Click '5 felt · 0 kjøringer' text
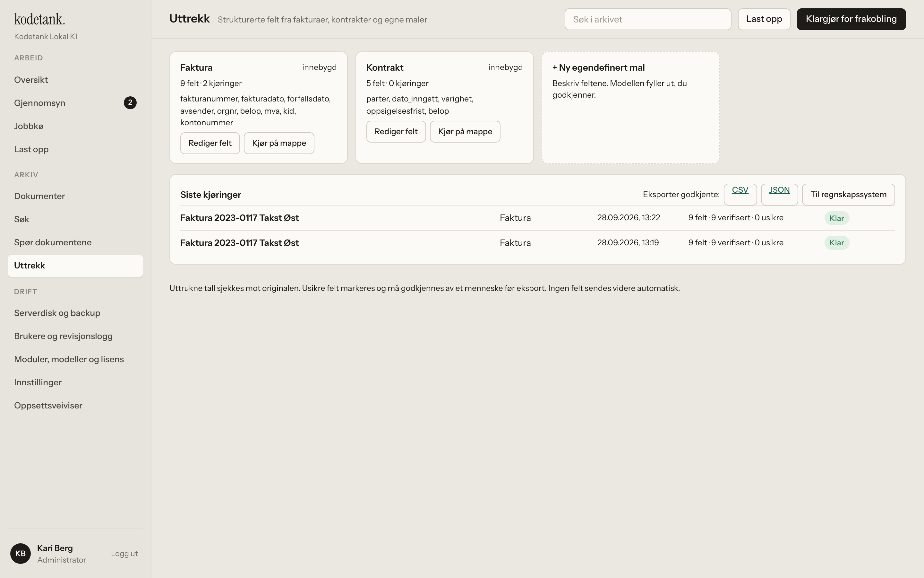924x578 pixels. (398, 83)
